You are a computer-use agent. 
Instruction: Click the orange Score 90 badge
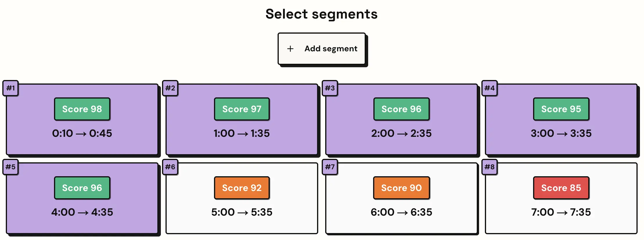[x=402, y=188]
